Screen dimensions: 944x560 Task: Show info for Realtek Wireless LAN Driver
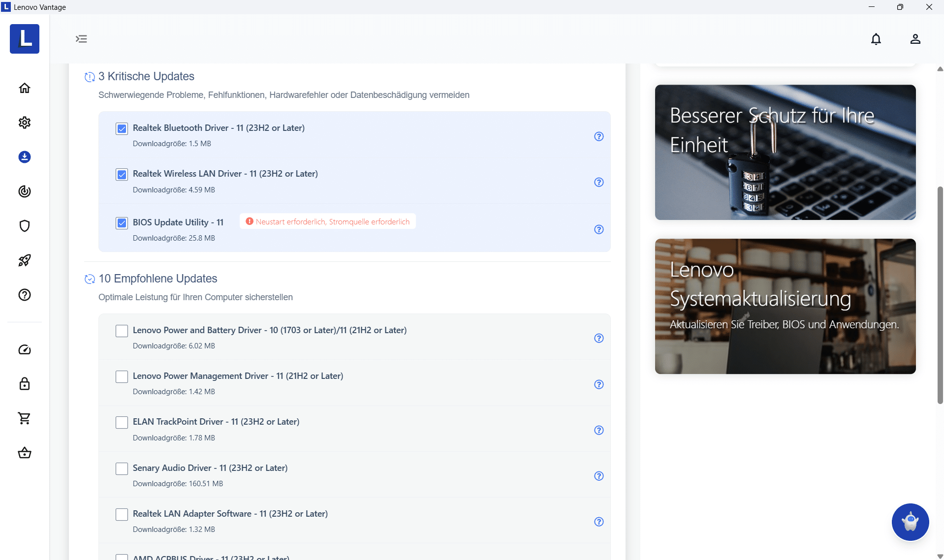(598, 182)
